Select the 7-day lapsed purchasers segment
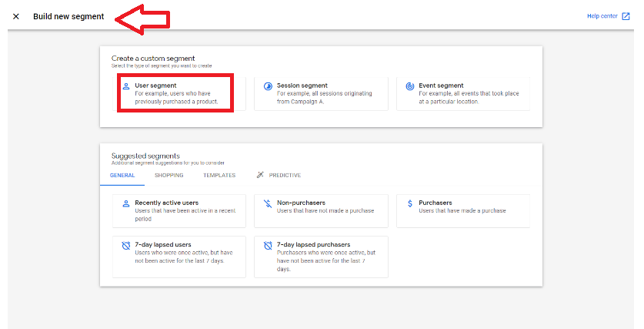 pos(321,257)
